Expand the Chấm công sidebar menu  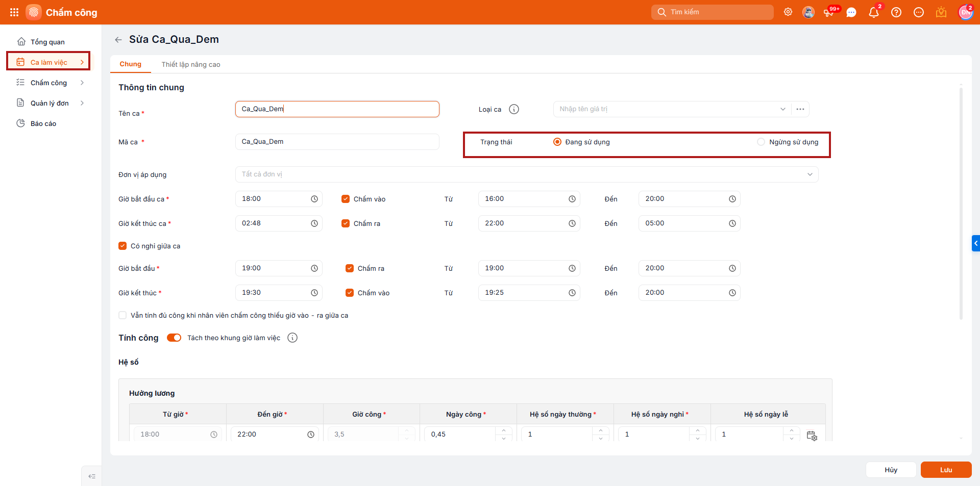(50, 83)
